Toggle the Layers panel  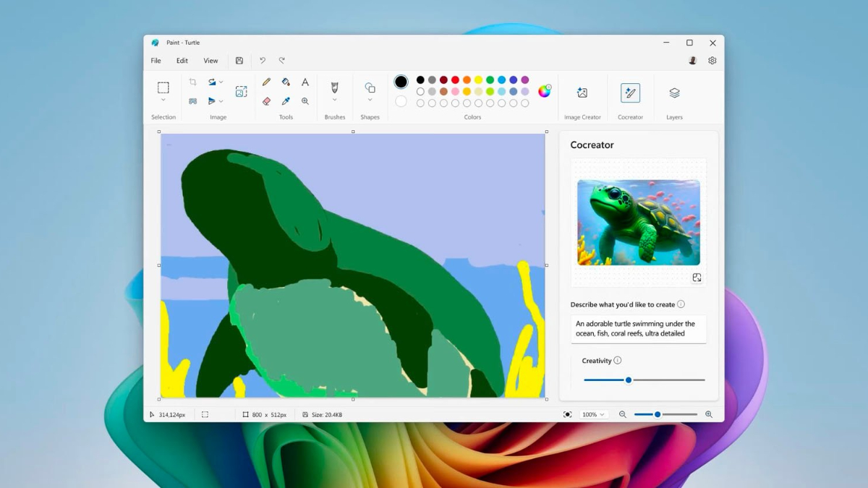point(674,93)
